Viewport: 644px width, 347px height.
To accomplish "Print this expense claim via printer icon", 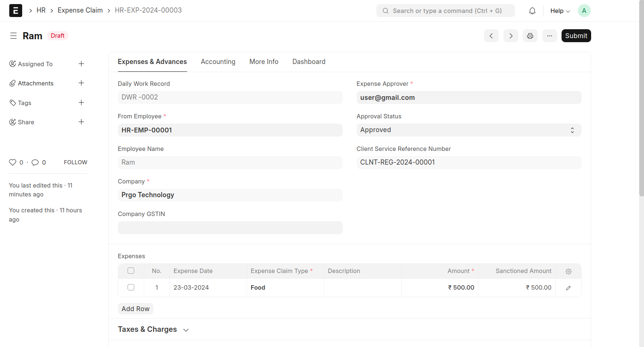I will click(x=530, y=36).
